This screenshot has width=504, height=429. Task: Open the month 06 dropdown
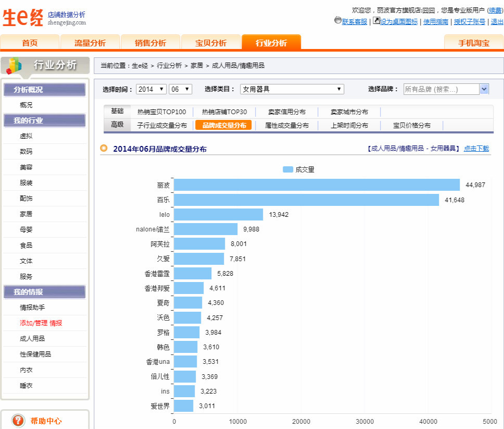coord(181,89)
